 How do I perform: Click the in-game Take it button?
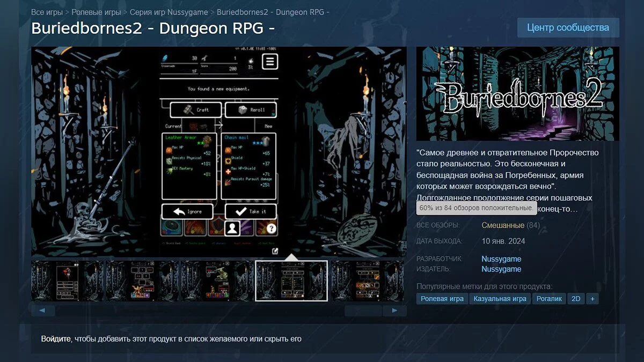(251, 211)
